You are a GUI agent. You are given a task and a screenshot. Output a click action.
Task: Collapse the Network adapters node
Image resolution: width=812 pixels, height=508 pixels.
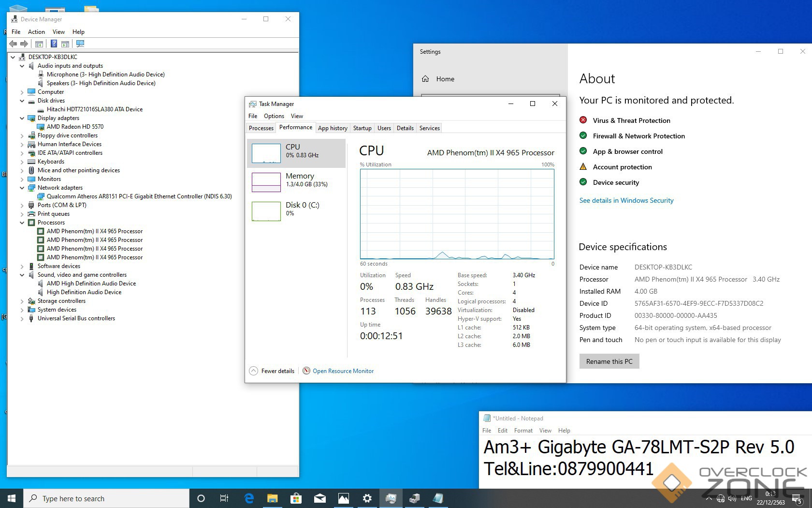(x=22, y=188)
